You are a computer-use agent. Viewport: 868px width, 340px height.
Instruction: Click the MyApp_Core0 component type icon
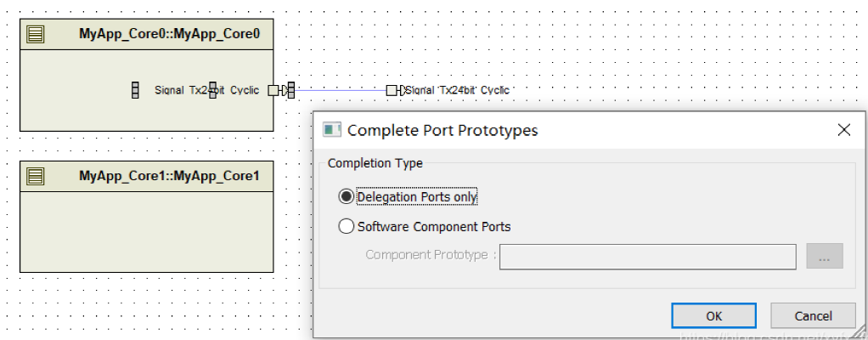[36, 34]
